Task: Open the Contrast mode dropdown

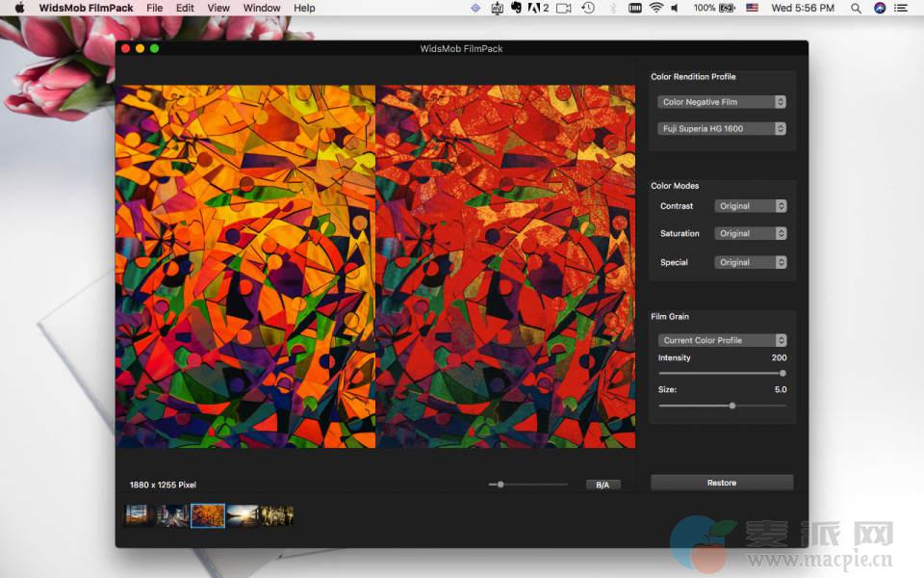Action: pyautogui.click(x=751, y=206)
